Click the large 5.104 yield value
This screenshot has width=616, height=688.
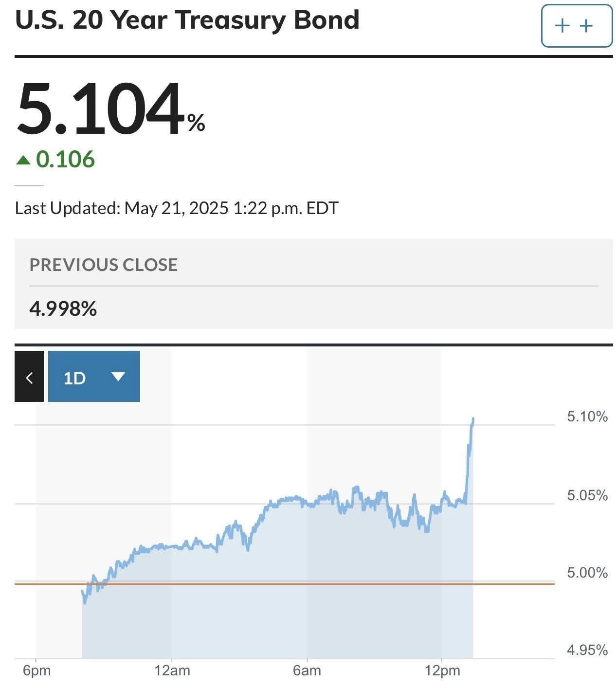(102, 109)
